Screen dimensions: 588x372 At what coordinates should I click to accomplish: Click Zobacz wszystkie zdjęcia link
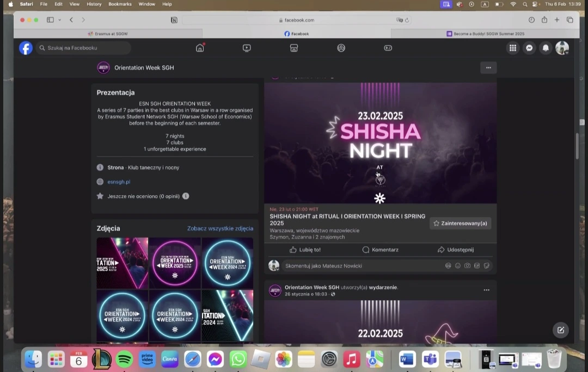(220, 228)
